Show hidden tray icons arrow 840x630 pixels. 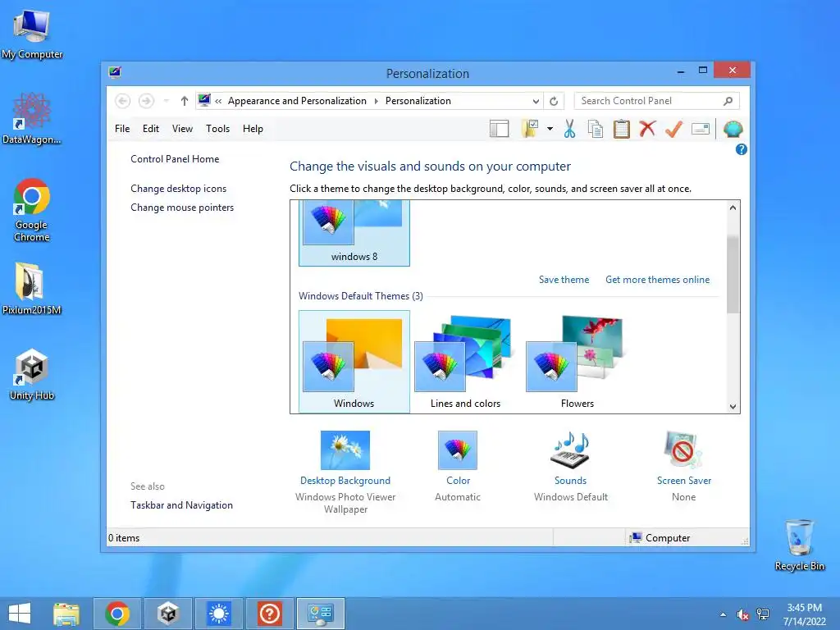(724, 614)
